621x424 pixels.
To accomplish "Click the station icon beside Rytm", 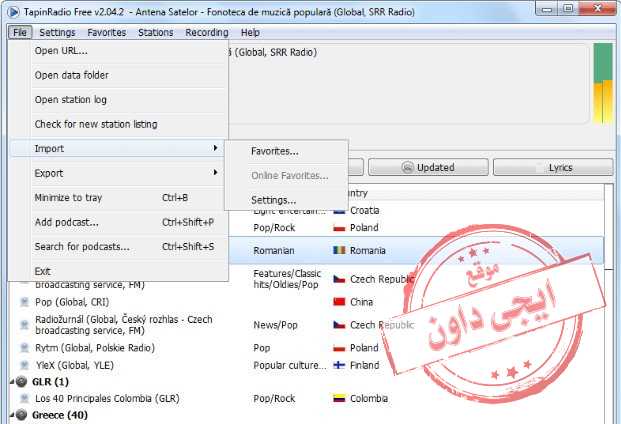I will [24, 348].
